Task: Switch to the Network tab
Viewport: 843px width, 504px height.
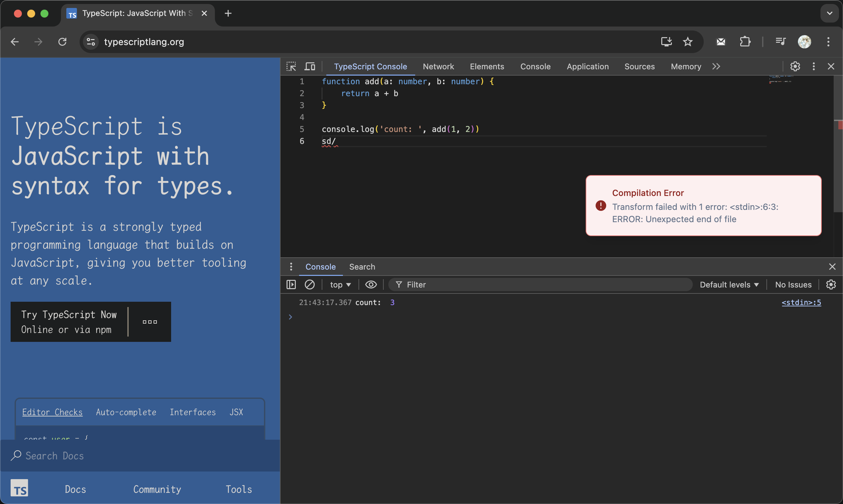Action: tap(438, 67)
